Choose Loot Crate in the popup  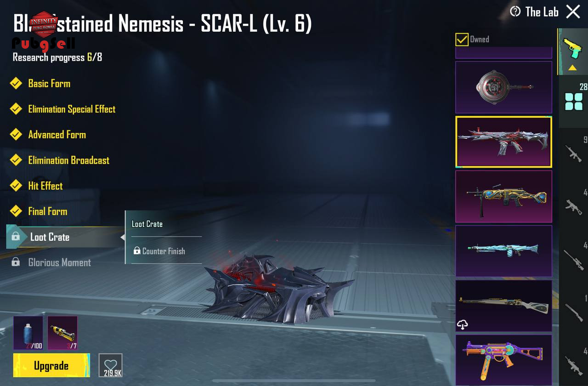147,224
